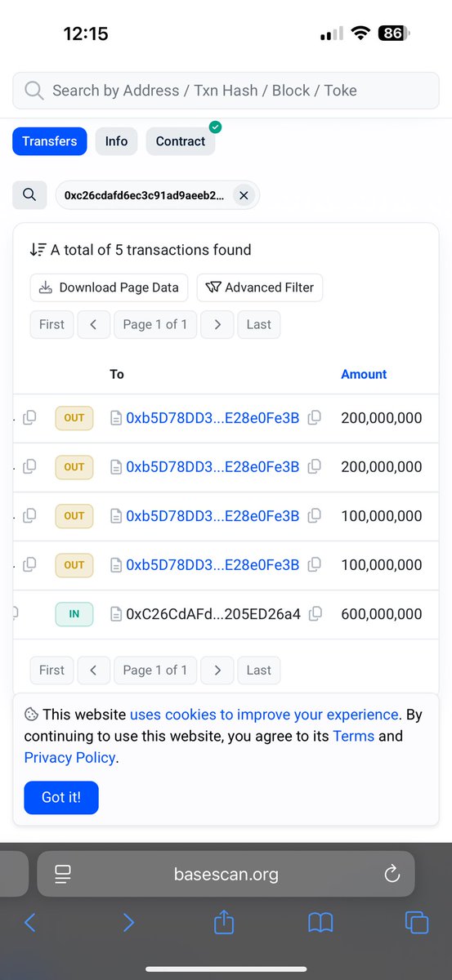Copy From address in first 100,000,000 row
Screen dimensions: 452x980
(29, 515)
